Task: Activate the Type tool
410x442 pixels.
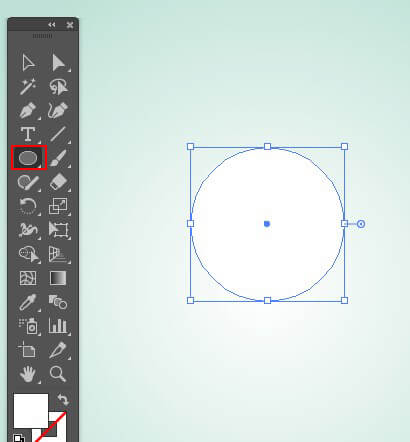Action: 28,134
